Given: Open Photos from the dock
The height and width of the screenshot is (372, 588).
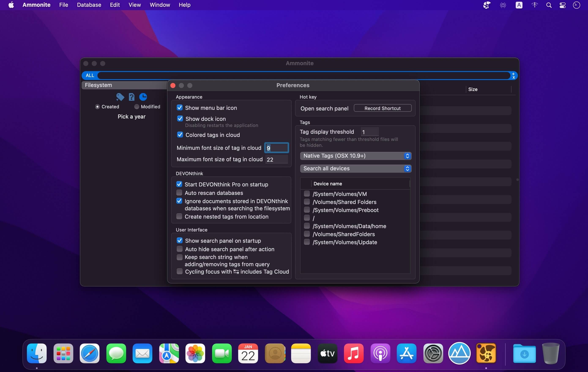Looking at the screenshot, I should tap(195, 353).
